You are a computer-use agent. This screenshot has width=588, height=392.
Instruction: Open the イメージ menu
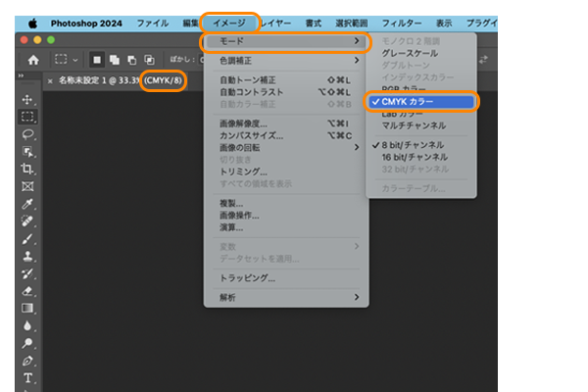(x=229, y=24)
